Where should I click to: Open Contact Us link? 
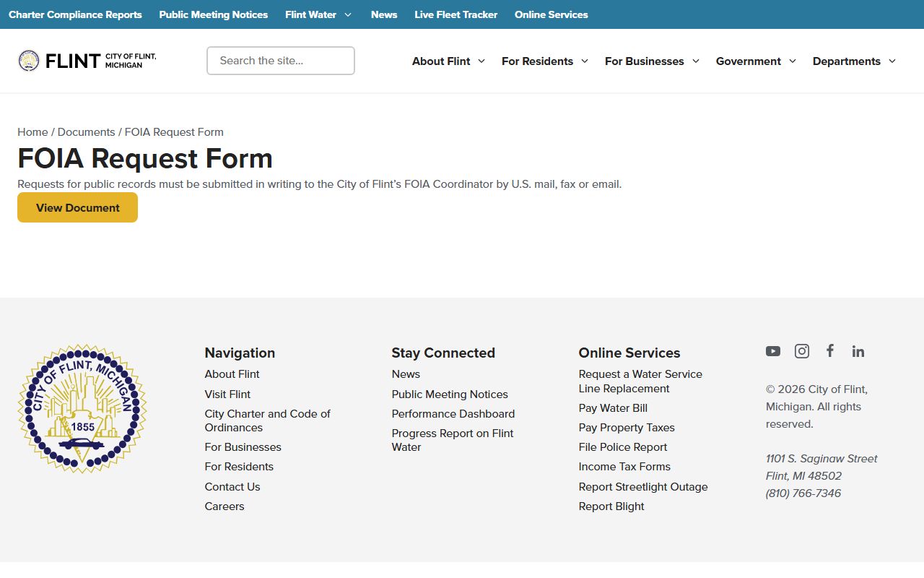pos(232,487)
